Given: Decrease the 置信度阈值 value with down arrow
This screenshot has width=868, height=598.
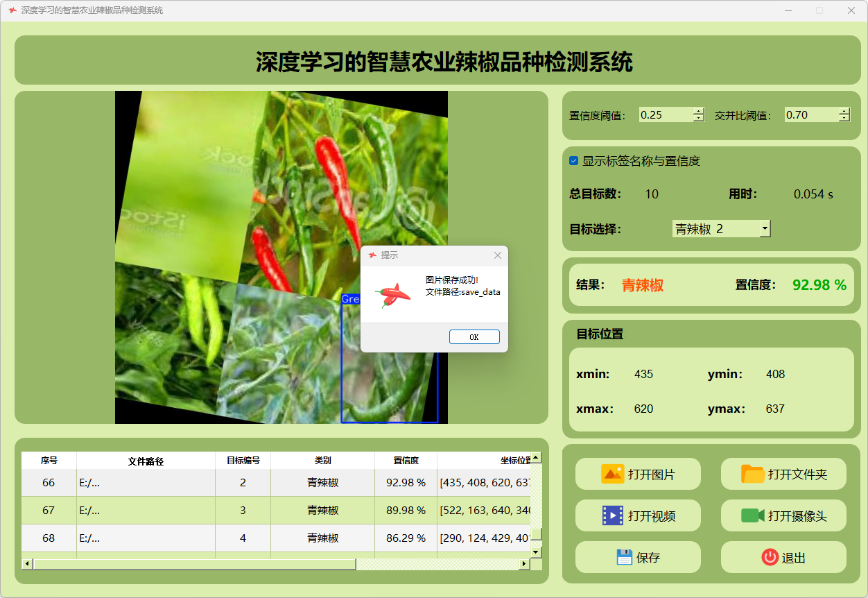Looking at the screenshot, I should click(x=698, y=119).
